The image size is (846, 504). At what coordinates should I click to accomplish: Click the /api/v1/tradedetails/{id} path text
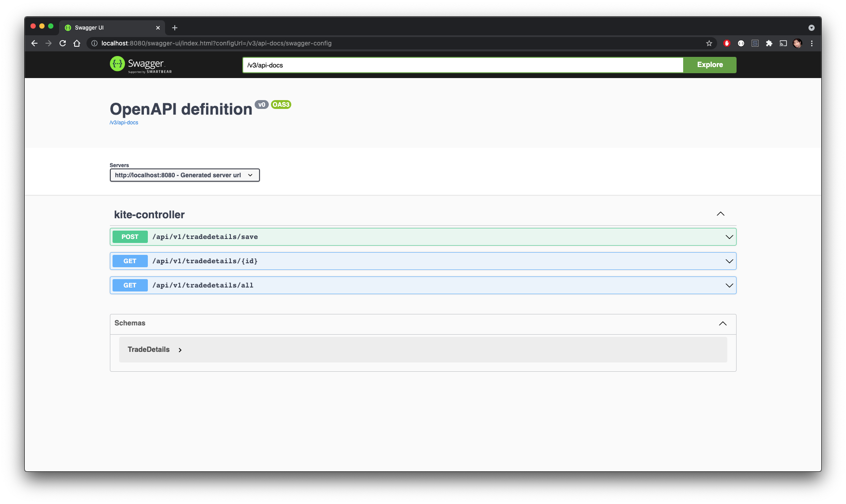coord(205,261)
